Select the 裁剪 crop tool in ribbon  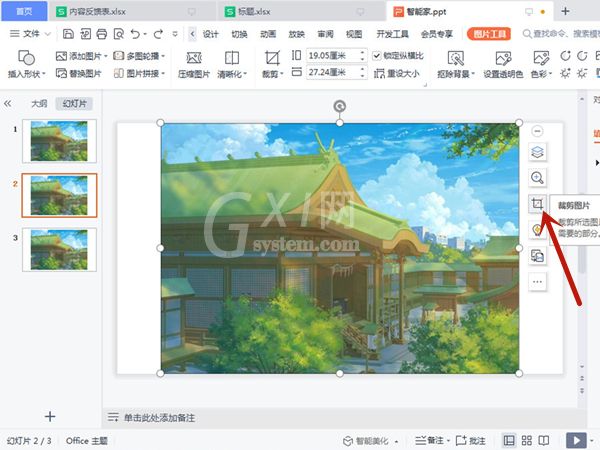point(272,64)
